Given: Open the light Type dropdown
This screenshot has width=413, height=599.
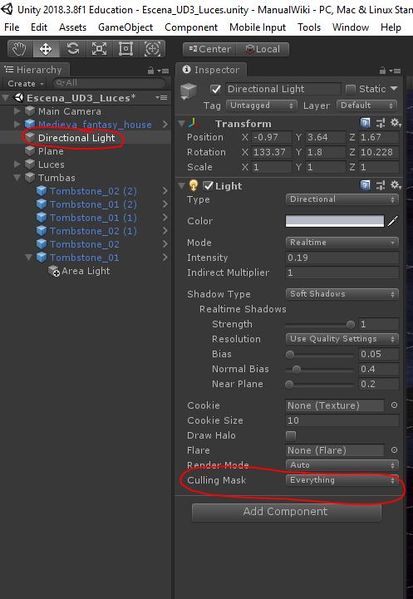Looking at the screenshot, I should click(342, 199).
